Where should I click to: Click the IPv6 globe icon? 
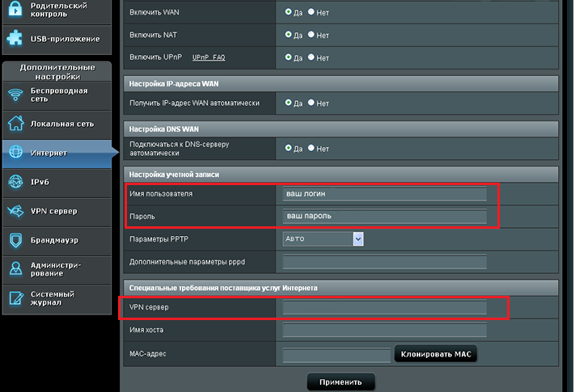tap(15, 182)
